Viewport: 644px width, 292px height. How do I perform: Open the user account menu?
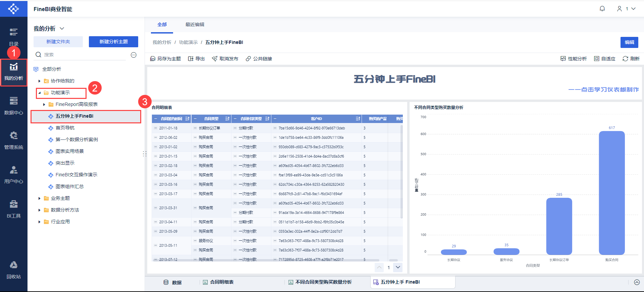pyautogui.click(x=626, y=9)
